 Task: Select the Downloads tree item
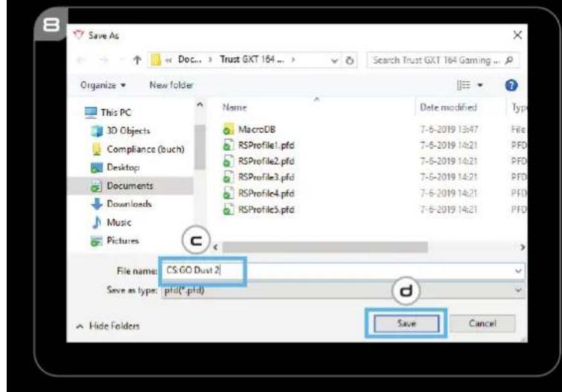click(129, 204)
